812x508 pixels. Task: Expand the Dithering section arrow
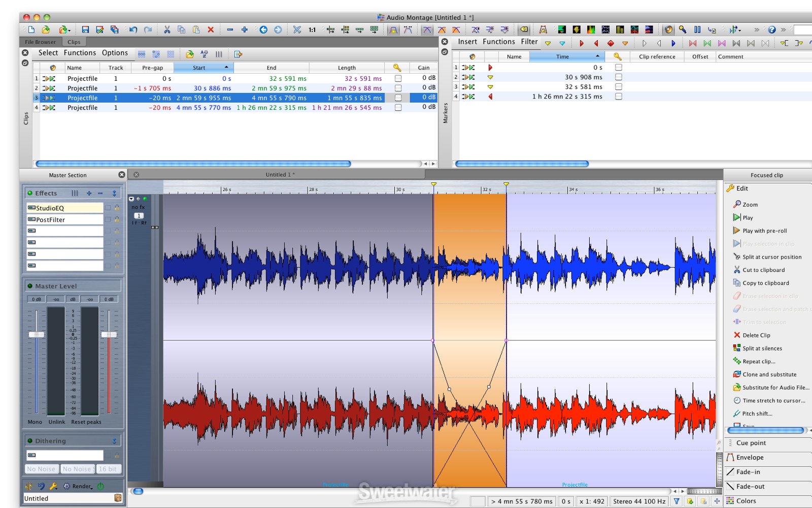pos(114,441)
